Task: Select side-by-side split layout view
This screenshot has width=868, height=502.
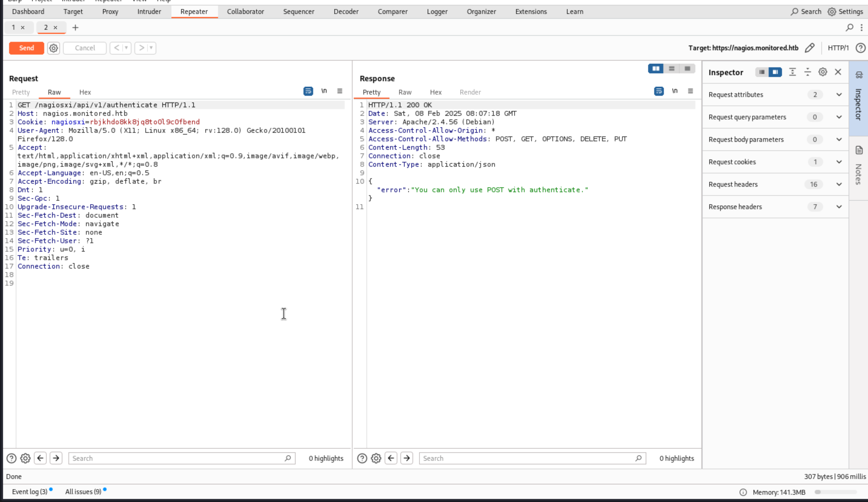Action: (655, 69)
